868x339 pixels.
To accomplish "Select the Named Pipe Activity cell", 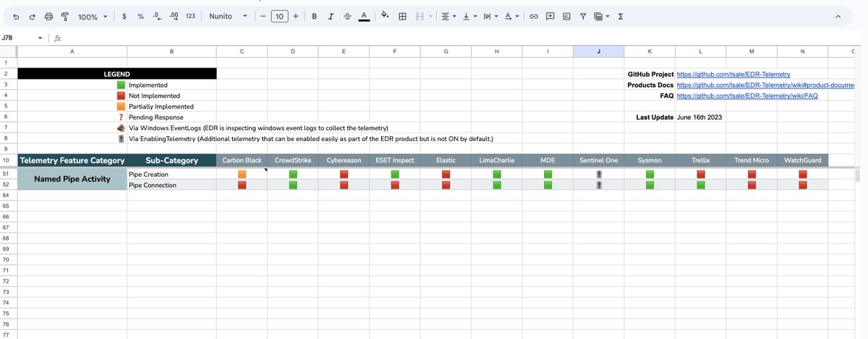I will [x=72, y=179].
